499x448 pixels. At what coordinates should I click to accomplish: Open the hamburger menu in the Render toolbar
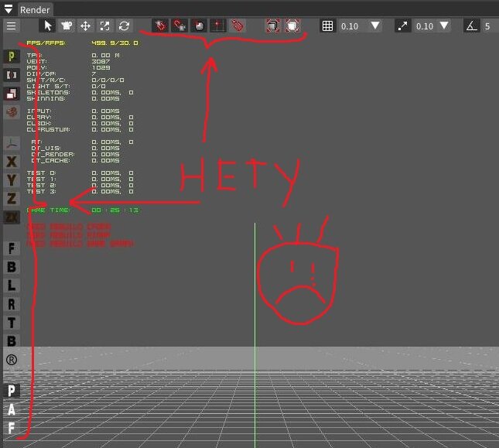tap(11, 26)
